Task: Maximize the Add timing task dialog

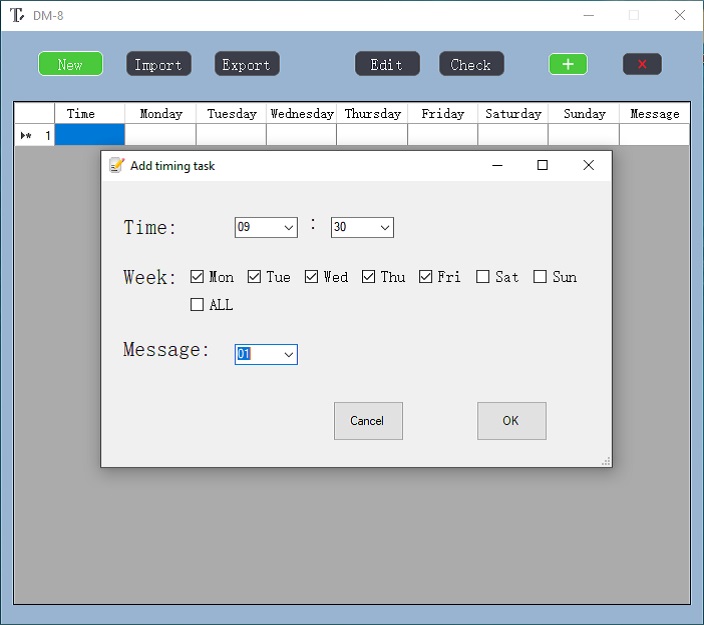Action: [542, 165]
